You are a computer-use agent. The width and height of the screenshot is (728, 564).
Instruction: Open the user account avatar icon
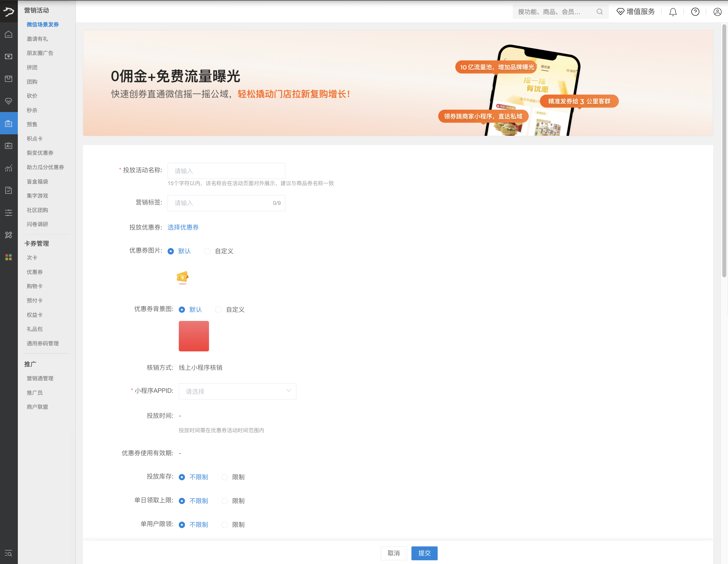(717, 12)
